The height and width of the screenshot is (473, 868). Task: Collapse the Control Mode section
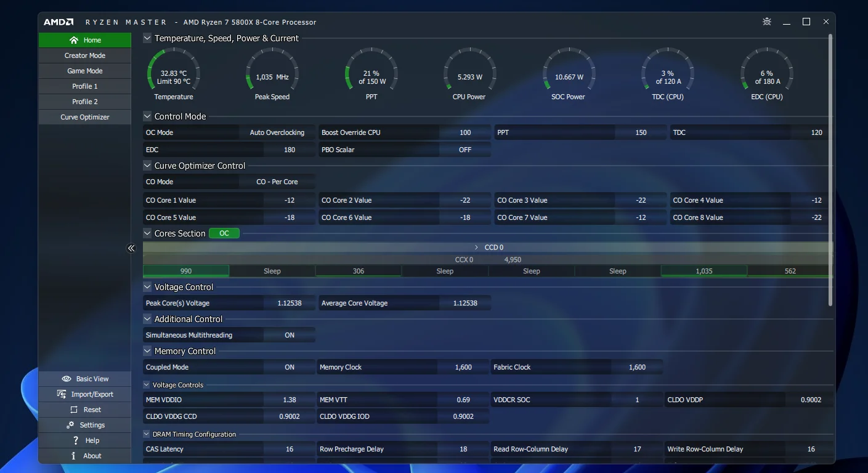[x=147, y=116]
